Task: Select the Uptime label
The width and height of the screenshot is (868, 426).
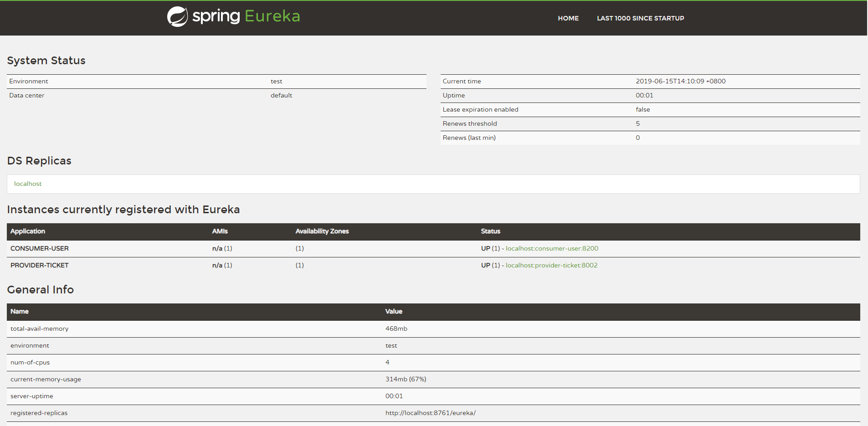Action: click(x=454, y=95)
